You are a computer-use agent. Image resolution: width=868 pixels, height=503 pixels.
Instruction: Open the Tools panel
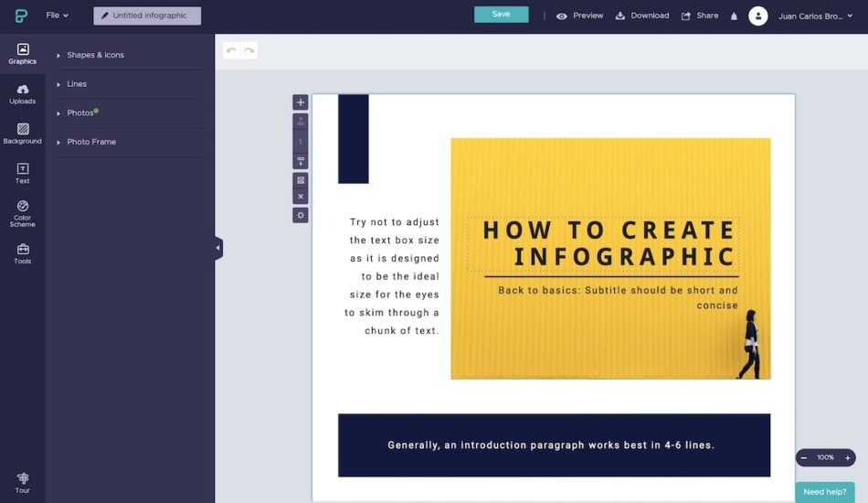tap(22, 253)
